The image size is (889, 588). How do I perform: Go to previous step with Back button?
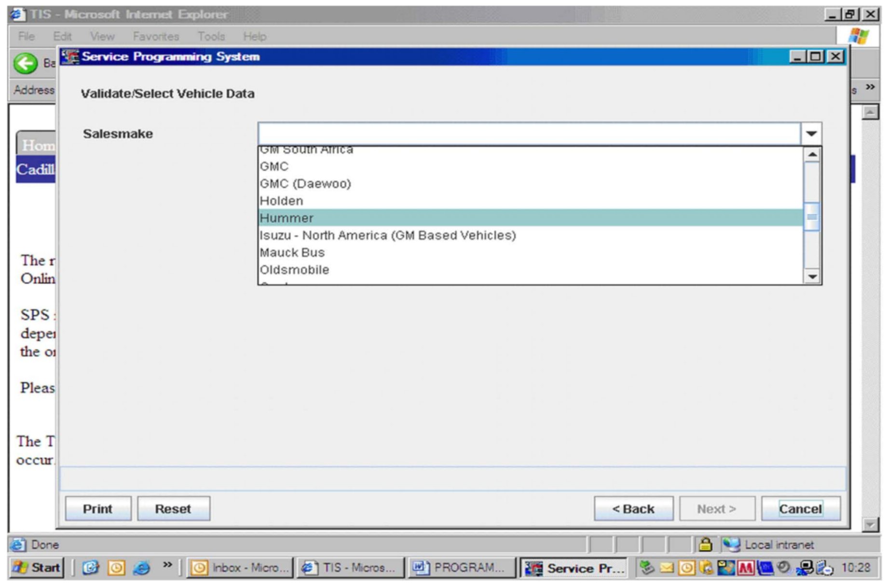(x=633, y=509)
